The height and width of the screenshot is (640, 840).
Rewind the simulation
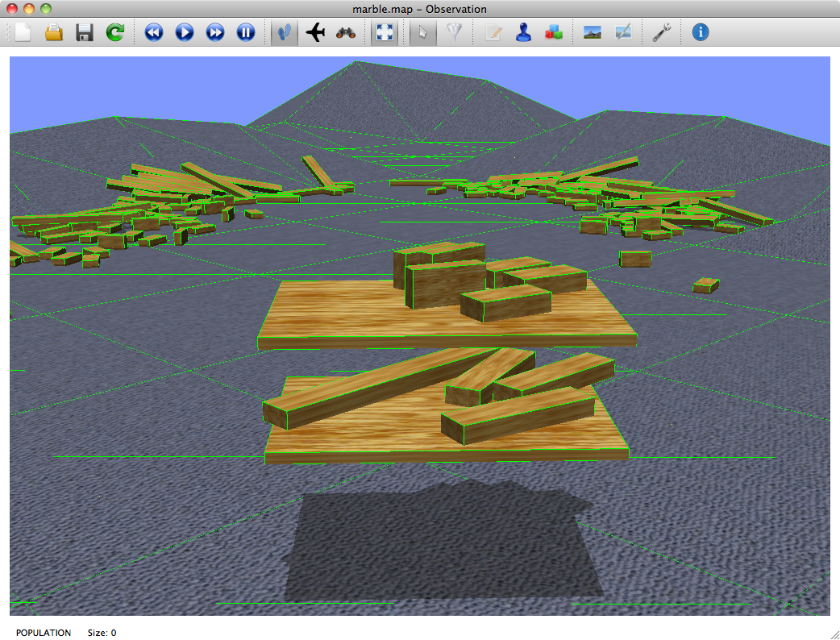click(154, 32)
